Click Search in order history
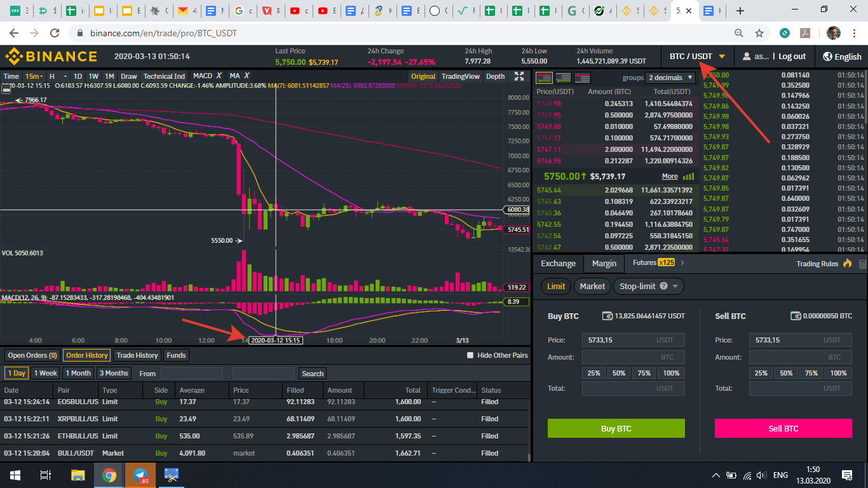 [x=313, y=374]
